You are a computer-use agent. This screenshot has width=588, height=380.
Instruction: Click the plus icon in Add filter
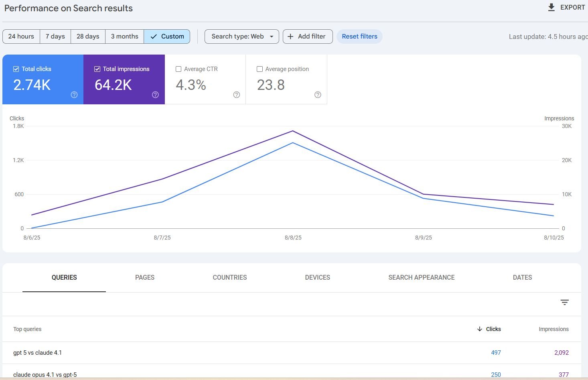[290, 37]
